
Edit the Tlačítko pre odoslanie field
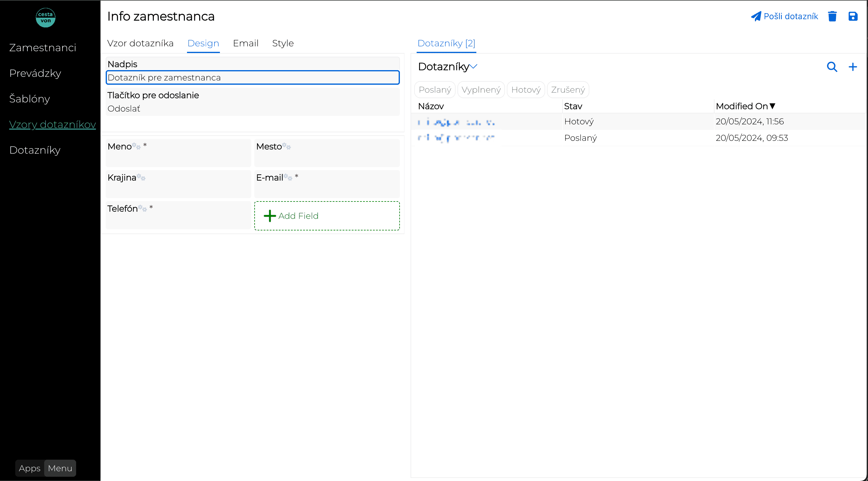click(252, 102)
